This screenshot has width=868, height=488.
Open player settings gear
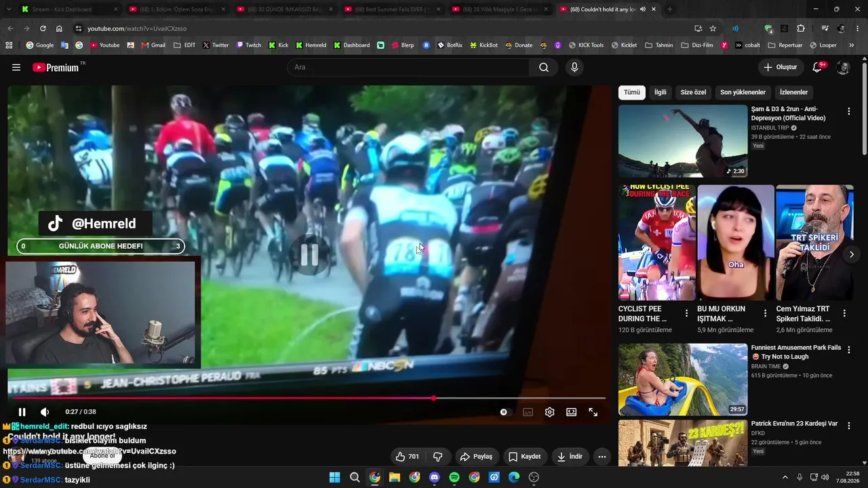click(549, 411)
